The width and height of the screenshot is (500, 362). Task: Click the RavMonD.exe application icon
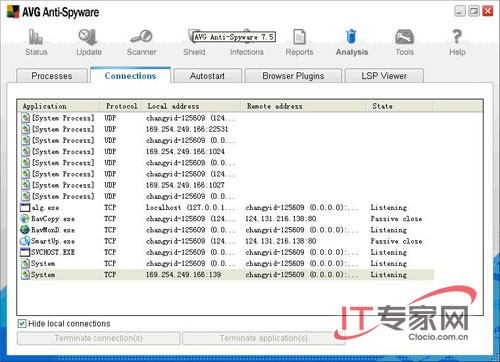[25, 230]
